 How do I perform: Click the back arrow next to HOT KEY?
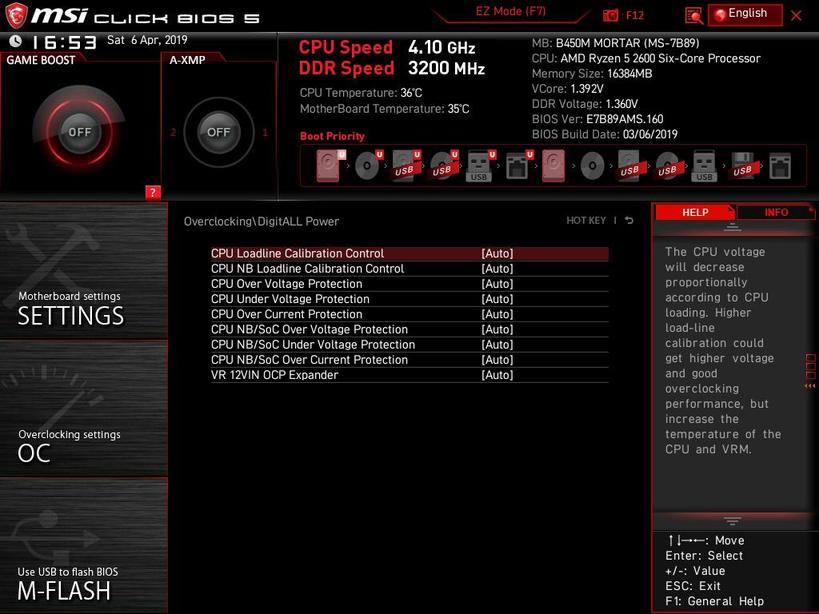(x=629, y=221)
